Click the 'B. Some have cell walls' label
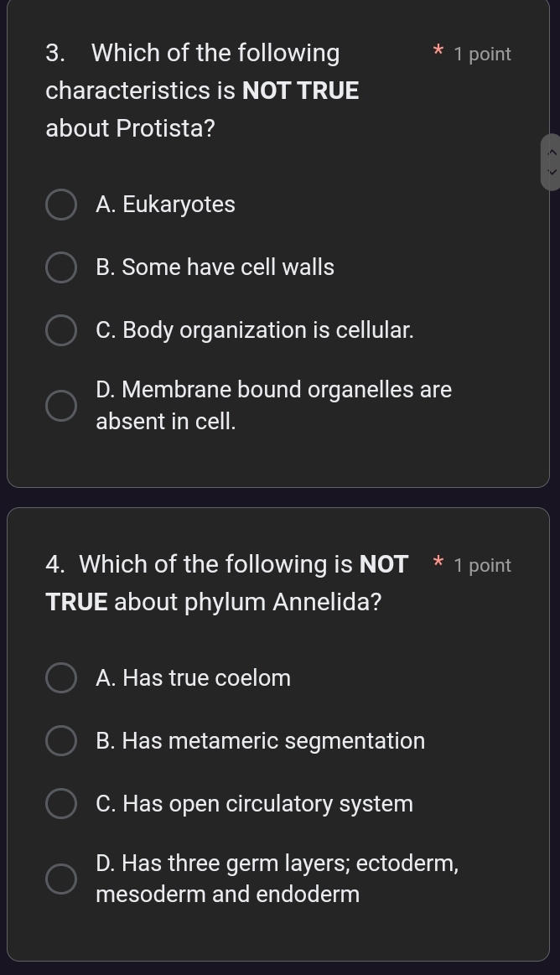This screenshot has height=975, width=560. point(215,267)
